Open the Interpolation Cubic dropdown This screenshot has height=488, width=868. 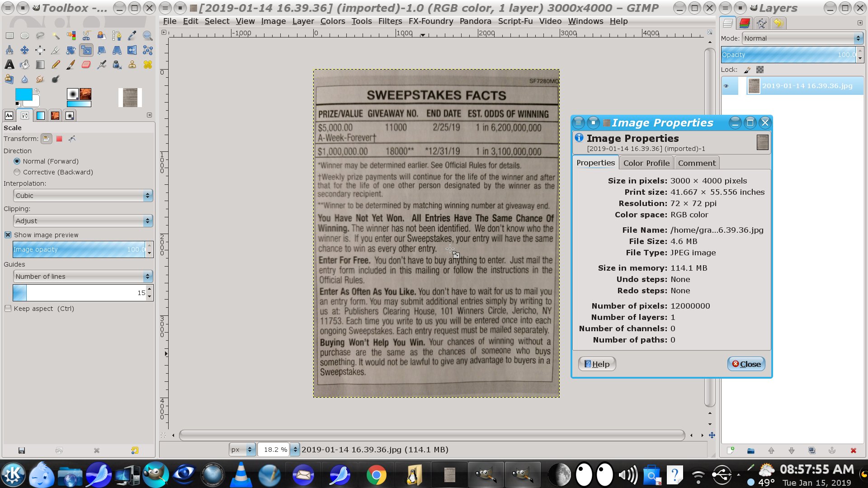coord(83,196)
